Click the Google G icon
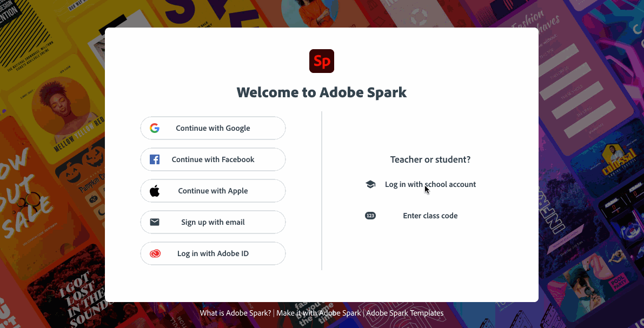The width and height of the screenshot is (644, 328). click(x=155, y=128)
